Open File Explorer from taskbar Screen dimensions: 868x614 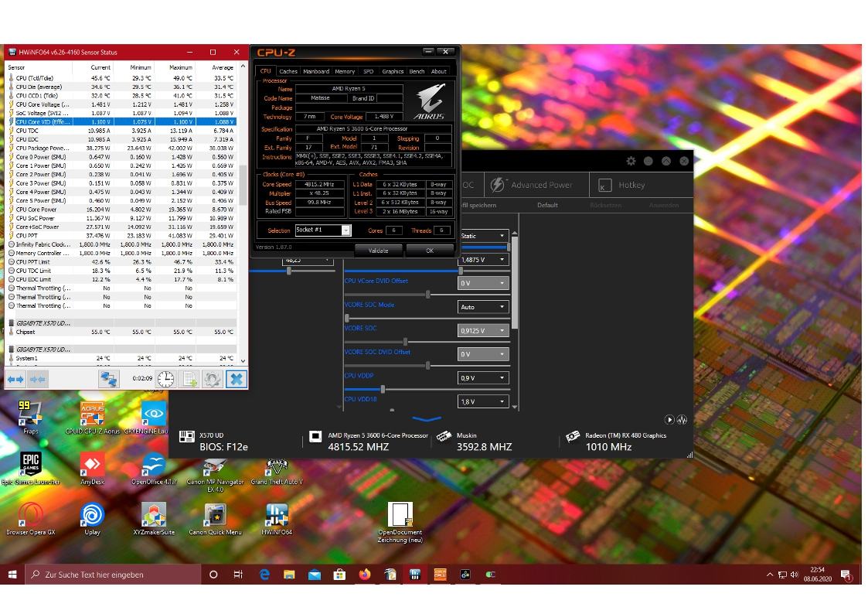click(289, 574)
